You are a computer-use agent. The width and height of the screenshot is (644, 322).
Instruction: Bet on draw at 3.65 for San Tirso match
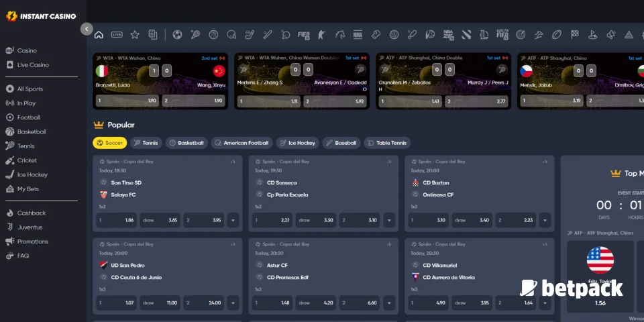click(160, 220)
